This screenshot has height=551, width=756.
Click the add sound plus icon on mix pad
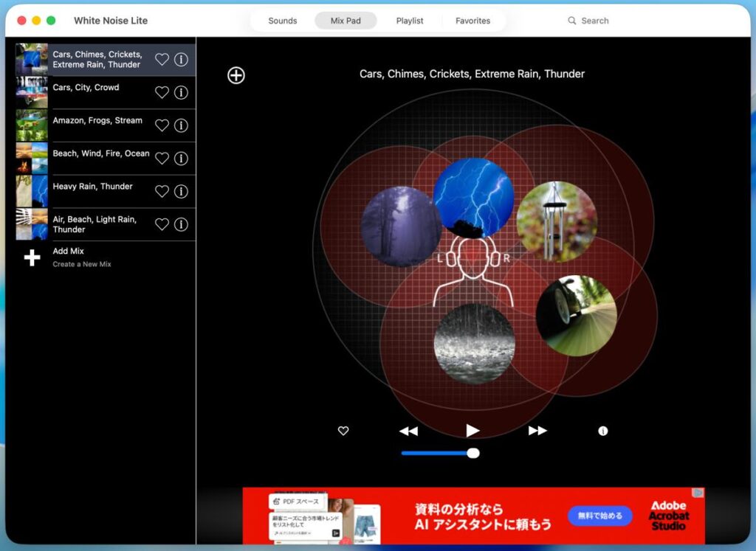point(236,75)
